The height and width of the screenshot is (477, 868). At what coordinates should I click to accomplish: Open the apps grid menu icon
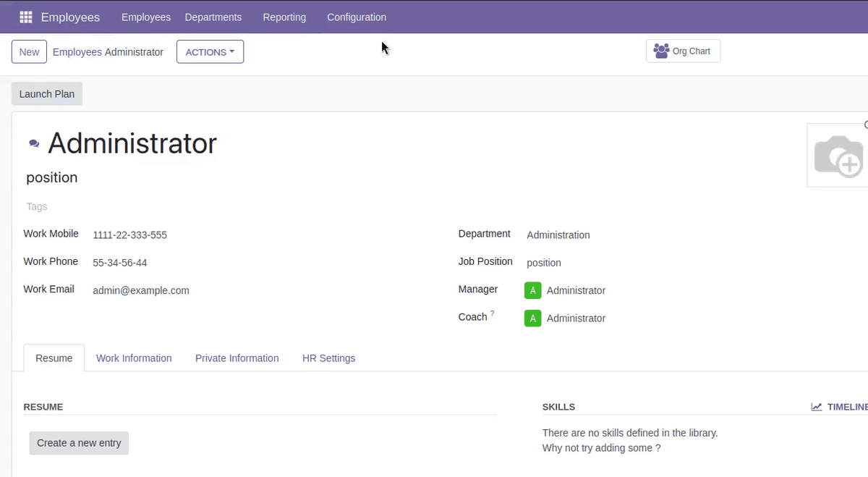25,17
